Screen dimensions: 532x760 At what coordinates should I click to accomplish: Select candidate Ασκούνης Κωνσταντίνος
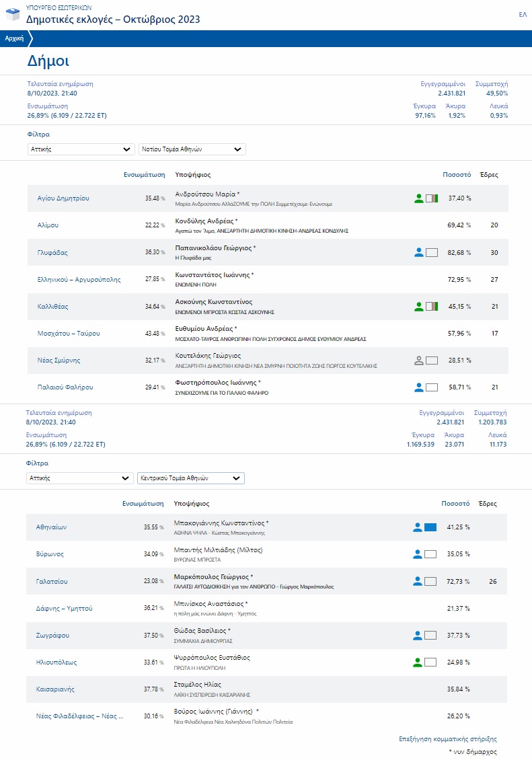tap(214, 302)
